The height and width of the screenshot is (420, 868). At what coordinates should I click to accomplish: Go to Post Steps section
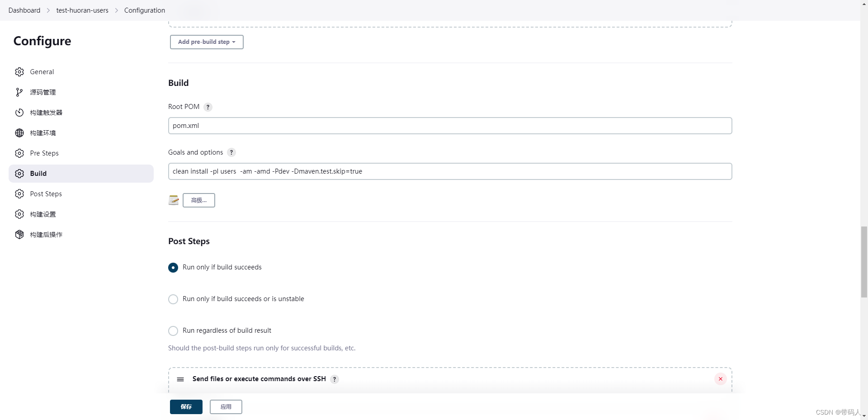click(81, 194)
